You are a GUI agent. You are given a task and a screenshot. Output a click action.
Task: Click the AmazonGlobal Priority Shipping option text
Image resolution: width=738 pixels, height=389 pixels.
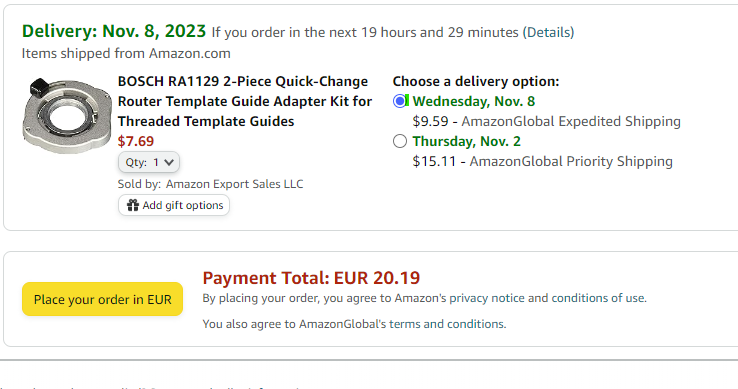tap(571, 162)
